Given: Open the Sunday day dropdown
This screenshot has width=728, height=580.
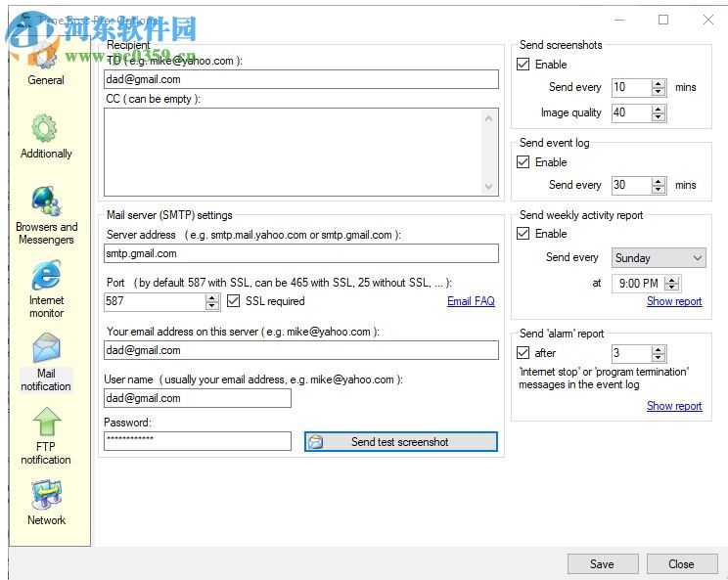Looking at the screenshot, I should click(659, 258).
